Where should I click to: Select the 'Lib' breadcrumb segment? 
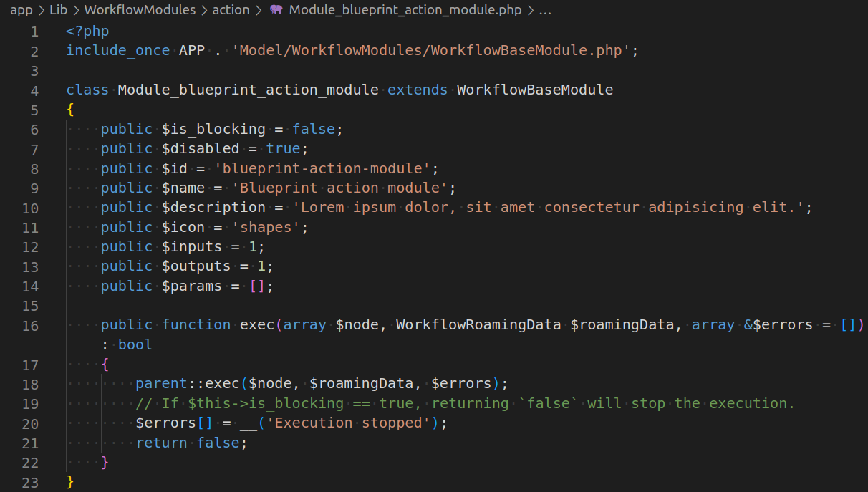(x=58, y=10)
